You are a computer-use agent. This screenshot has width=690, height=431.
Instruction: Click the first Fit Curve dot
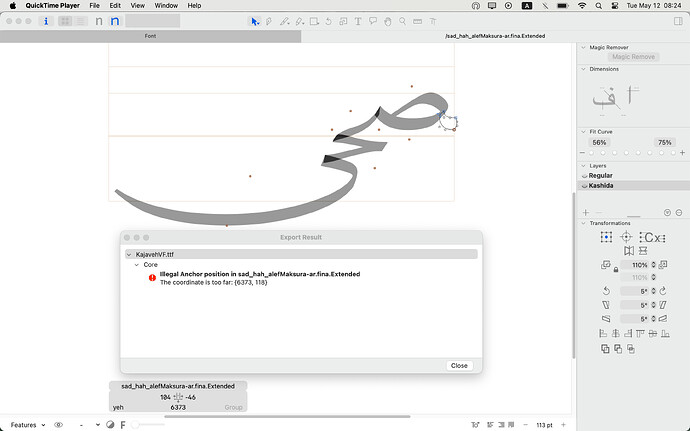pyautogui.click(x=591, y=153)
